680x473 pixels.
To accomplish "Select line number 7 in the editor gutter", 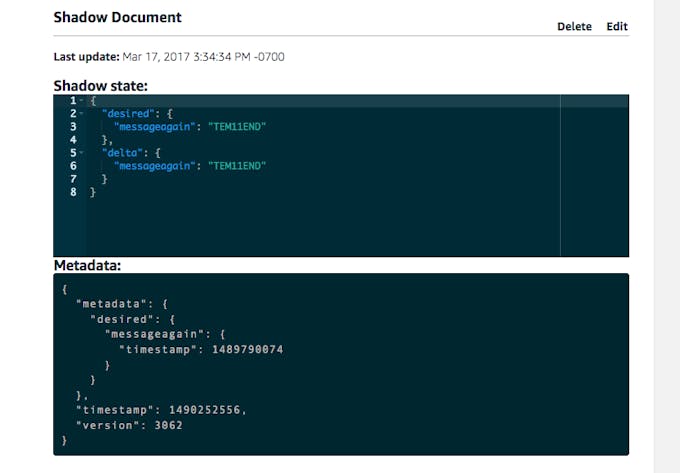I will (x=73, y=179).
